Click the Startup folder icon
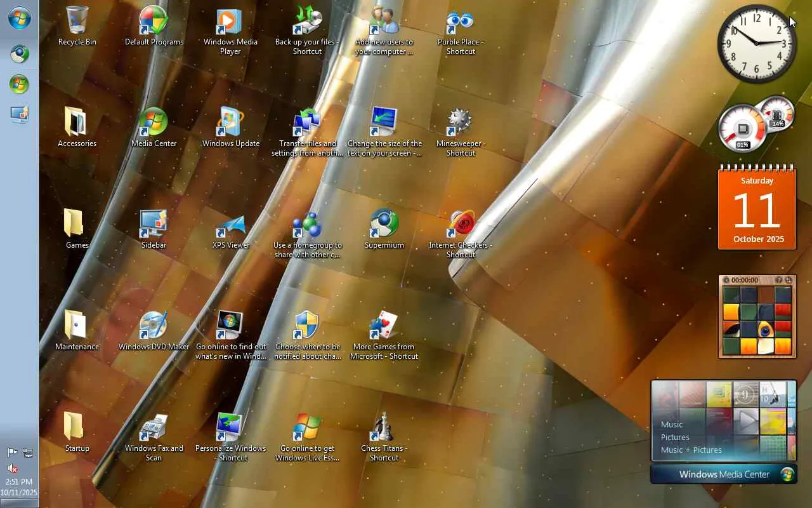 (77, 432)
